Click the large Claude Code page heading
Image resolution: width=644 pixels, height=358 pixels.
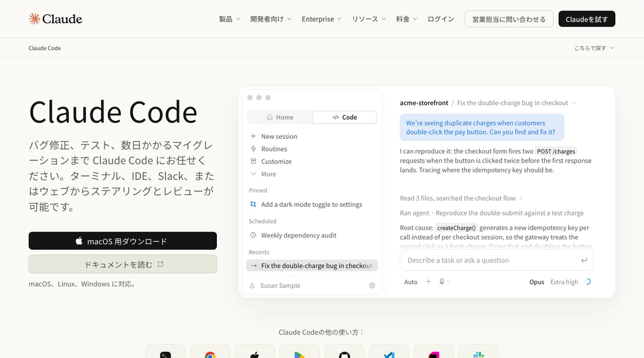(113, 112)
